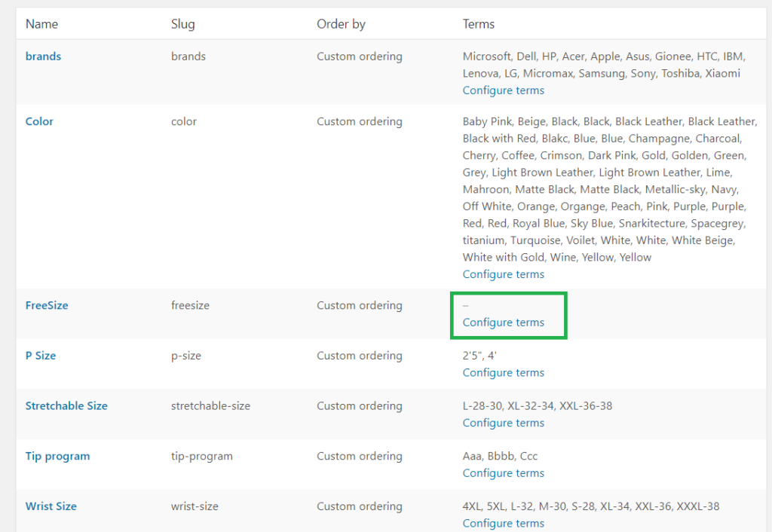Click the Name column header
The image size is (772, 532).
pos(42,24)
